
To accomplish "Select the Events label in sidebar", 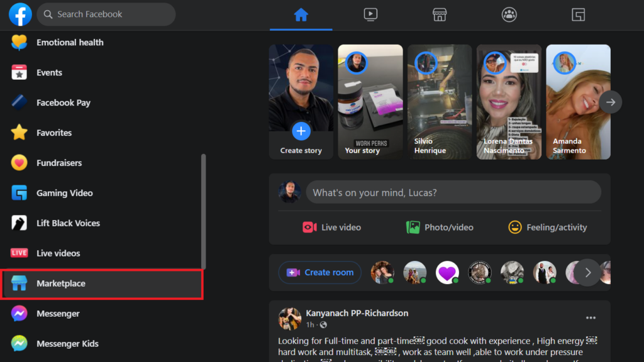I will click(x=49, y=73).
